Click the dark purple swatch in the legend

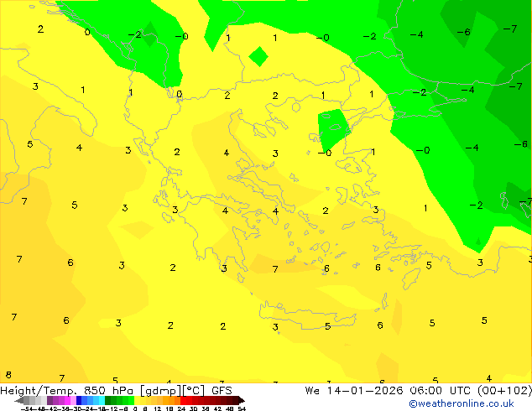50,400
